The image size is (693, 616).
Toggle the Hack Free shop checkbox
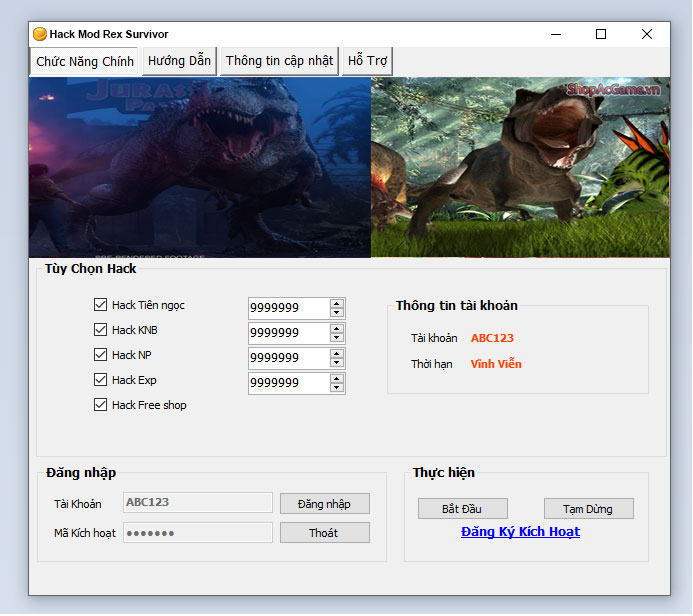point(100,405)
